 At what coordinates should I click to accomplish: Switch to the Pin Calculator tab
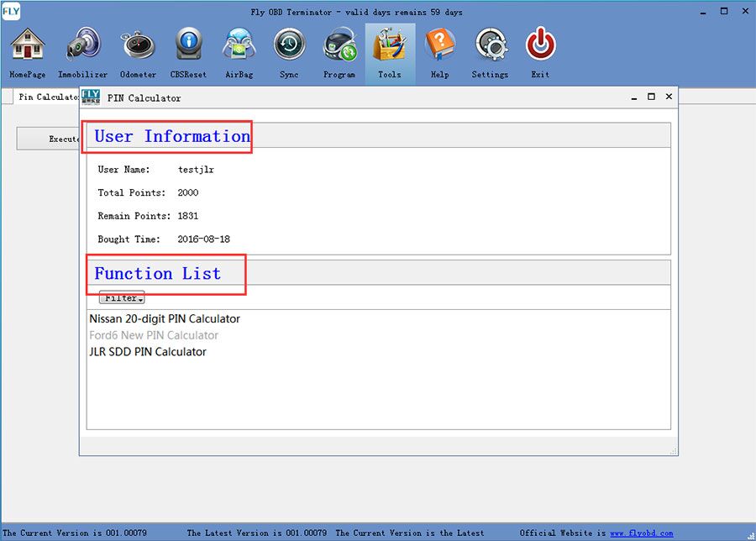click(x=47, y=97)
